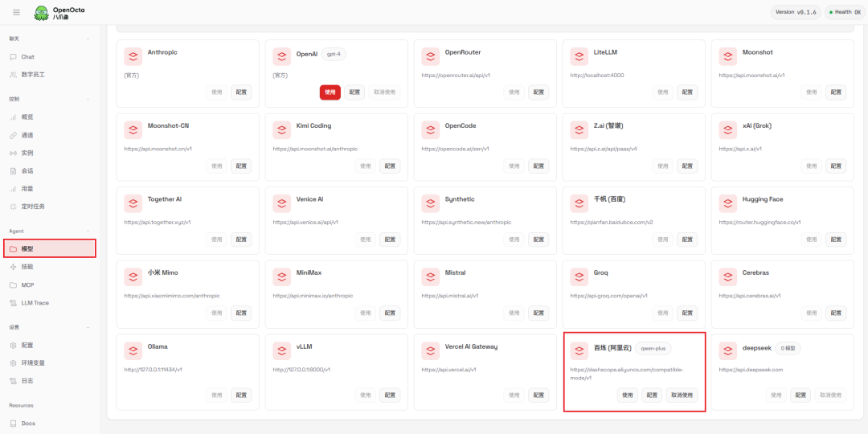
Task: Collapse the 控制 sidebar section
Action: 88,99
